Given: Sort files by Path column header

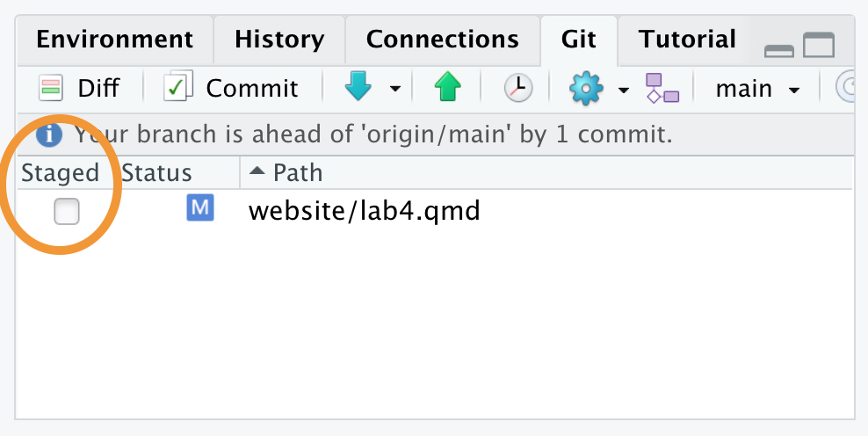Looking at the screenshot, I should click(546, 173).
